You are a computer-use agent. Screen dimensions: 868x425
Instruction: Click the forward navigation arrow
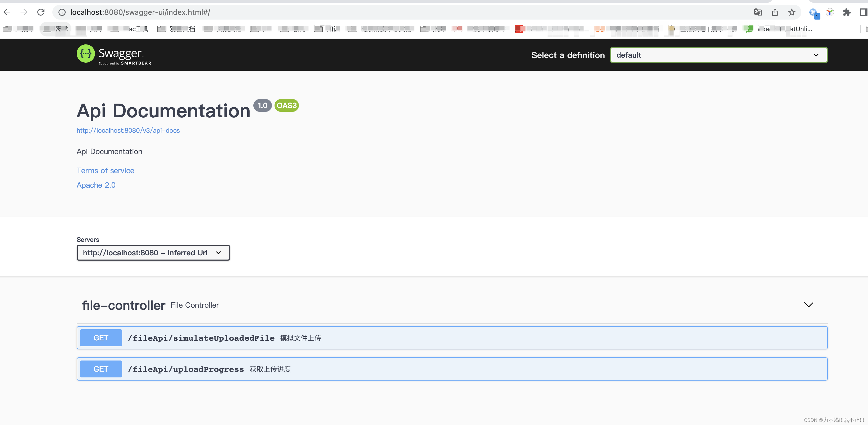click(24, 12)
